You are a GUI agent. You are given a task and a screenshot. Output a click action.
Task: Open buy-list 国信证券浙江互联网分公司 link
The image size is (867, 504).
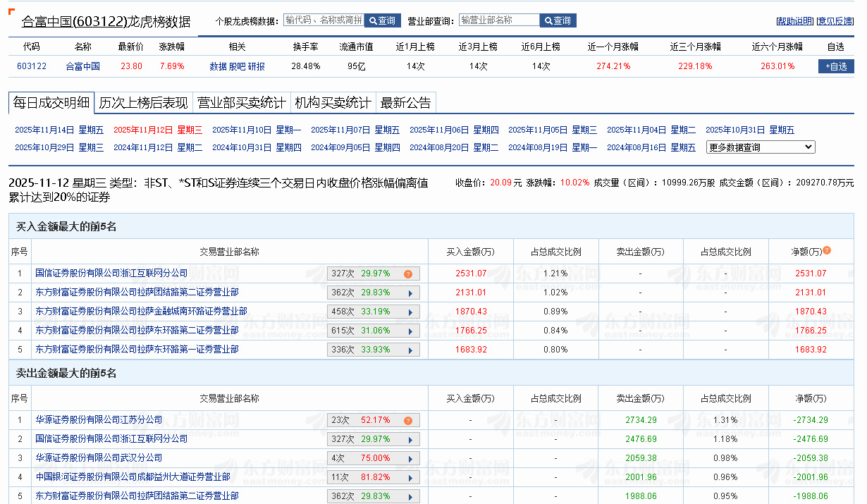(x=111, y=273)
